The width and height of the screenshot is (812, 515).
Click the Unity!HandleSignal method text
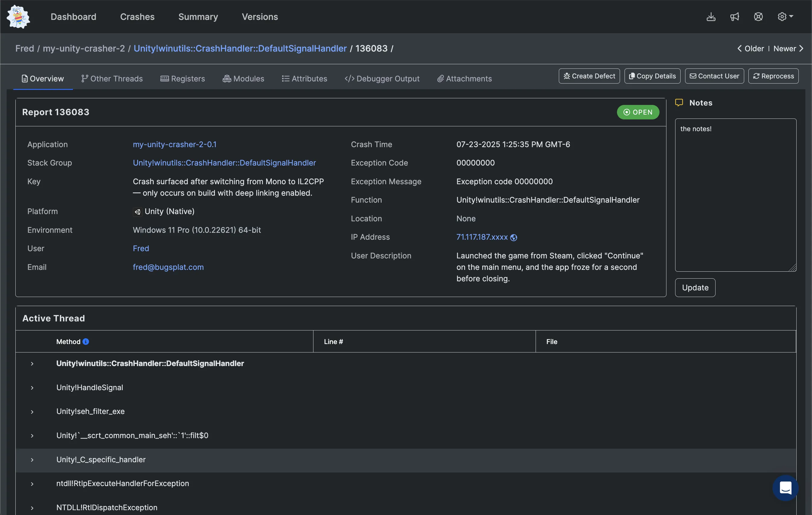(x=90, y=387)
